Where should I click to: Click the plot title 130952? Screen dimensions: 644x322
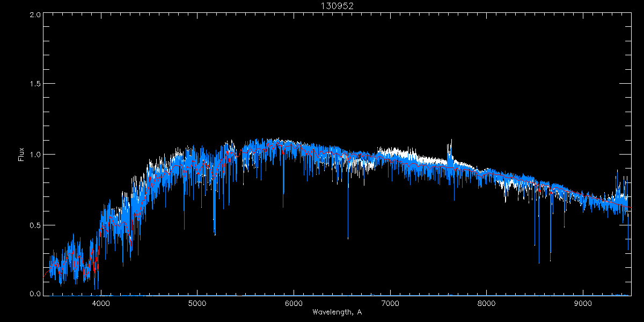[337, 6]
